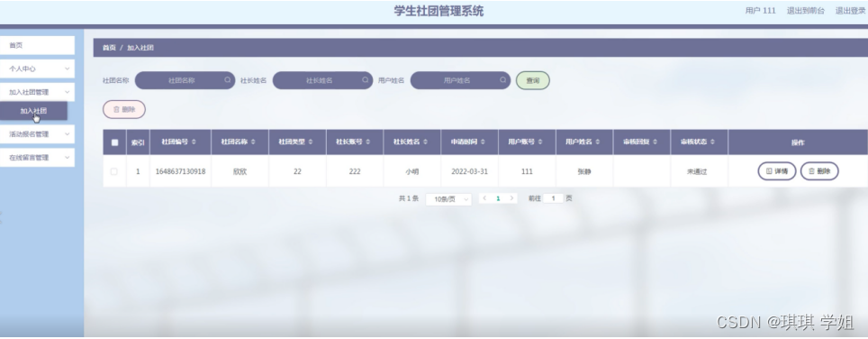Sort by 审核回复 column arrows
Screen dimensions: 868x339
pos(655,142)
